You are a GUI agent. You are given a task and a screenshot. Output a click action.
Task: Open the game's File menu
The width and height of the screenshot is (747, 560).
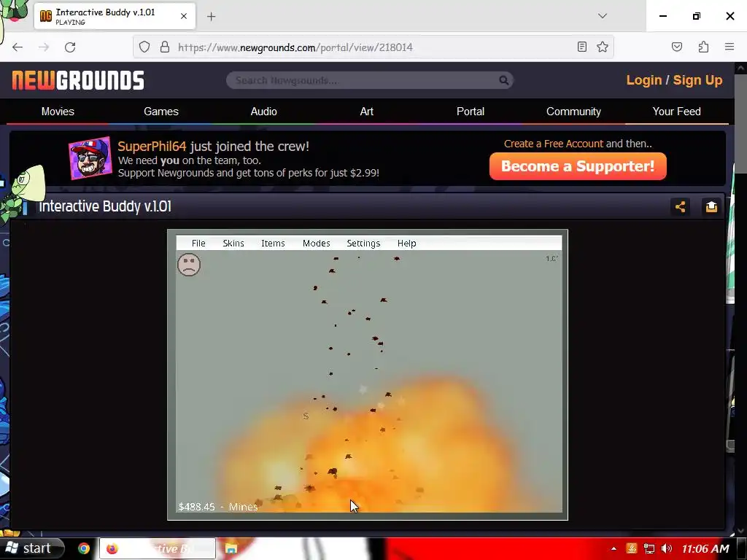(x=198, y=244)
